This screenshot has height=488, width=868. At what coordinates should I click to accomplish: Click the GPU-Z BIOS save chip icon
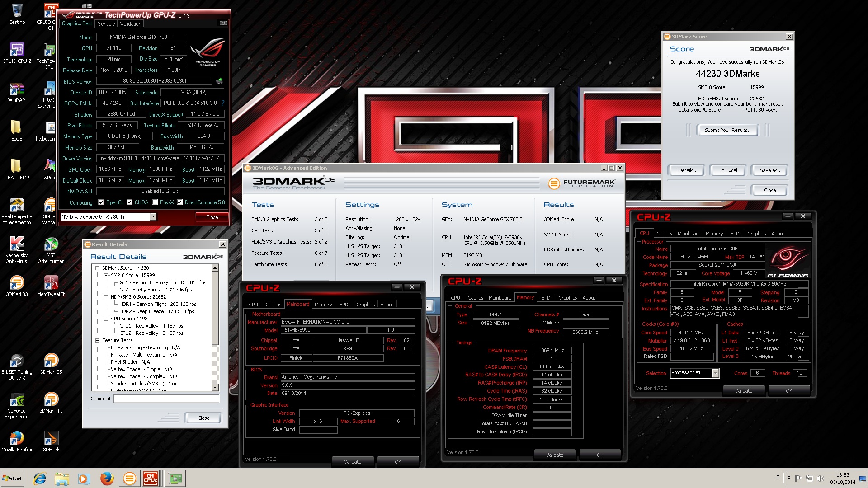point(219,81)
